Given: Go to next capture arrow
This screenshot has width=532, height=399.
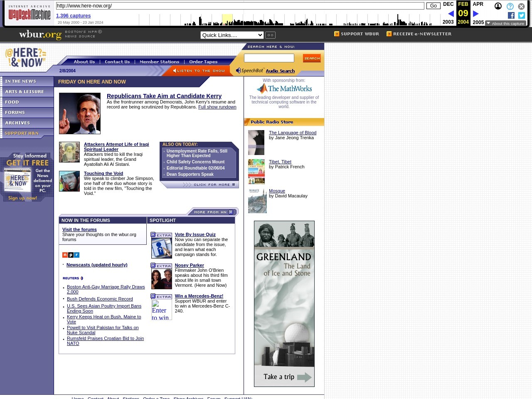Looking at the screenshot, I should pos(476,14).
